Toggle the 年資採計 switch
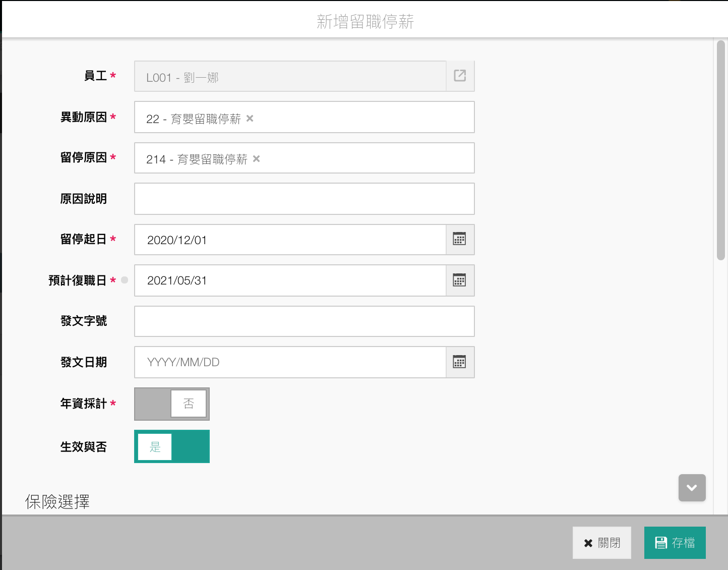Image resolution: width=728 pixels, height=570 pixels. [172, 404]
